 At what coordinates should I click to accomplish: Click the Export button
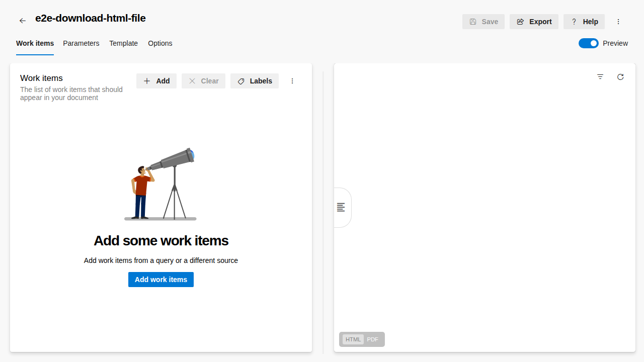(x=534, y=22)
